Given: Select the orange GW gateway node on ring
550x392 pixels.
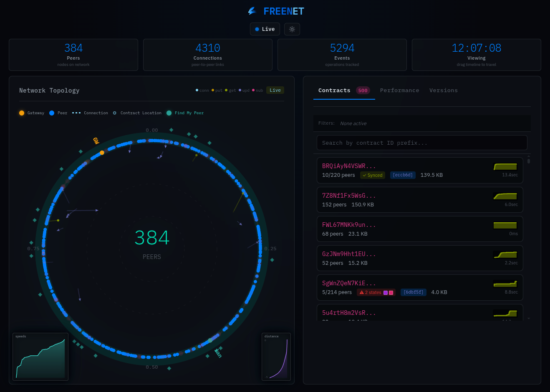Looking at the screenshot, I should 102,153.
